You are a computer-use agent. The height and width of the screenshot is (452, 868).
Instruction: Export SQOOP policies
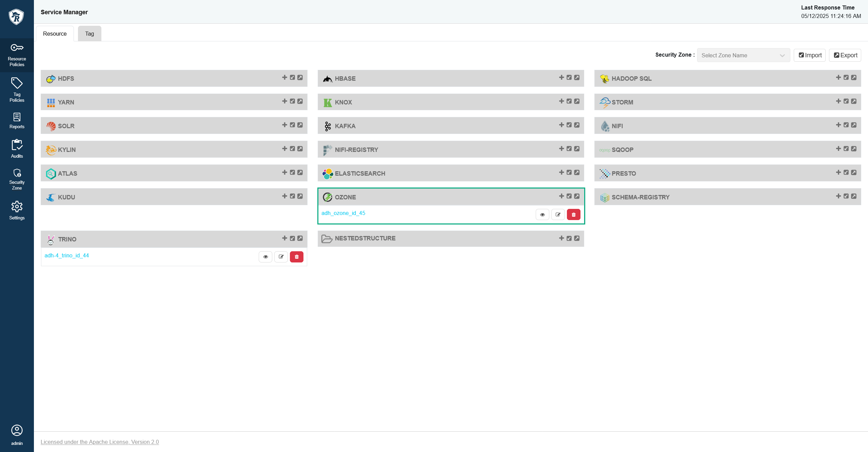[x=854, y=149]
